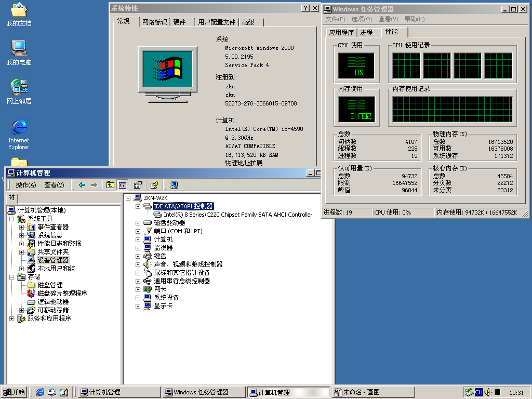
Task: Click the volume speaker tray icon
Action: click(488, 392)
